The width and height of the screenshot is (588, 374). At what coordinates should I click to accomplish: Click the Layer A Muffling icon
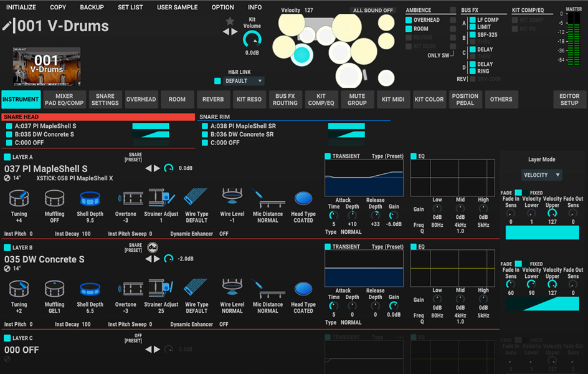coord(54,199)
